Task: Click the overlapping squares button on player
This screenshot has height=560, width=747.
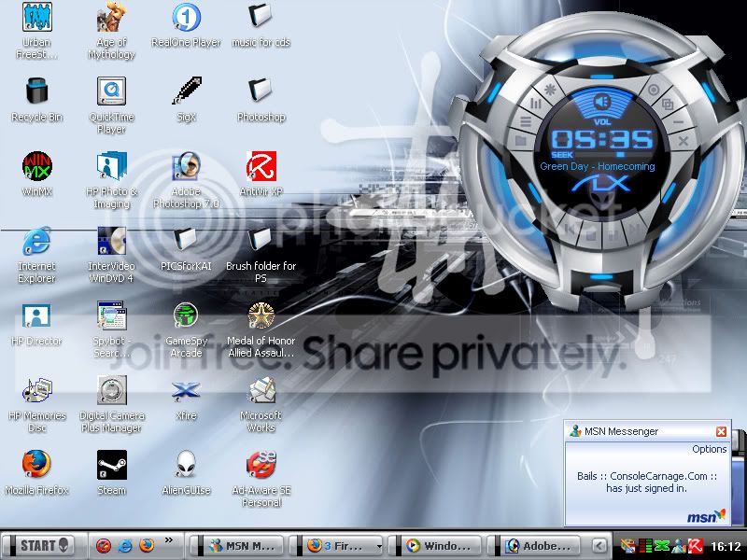Action: click(x=668, y=104)
